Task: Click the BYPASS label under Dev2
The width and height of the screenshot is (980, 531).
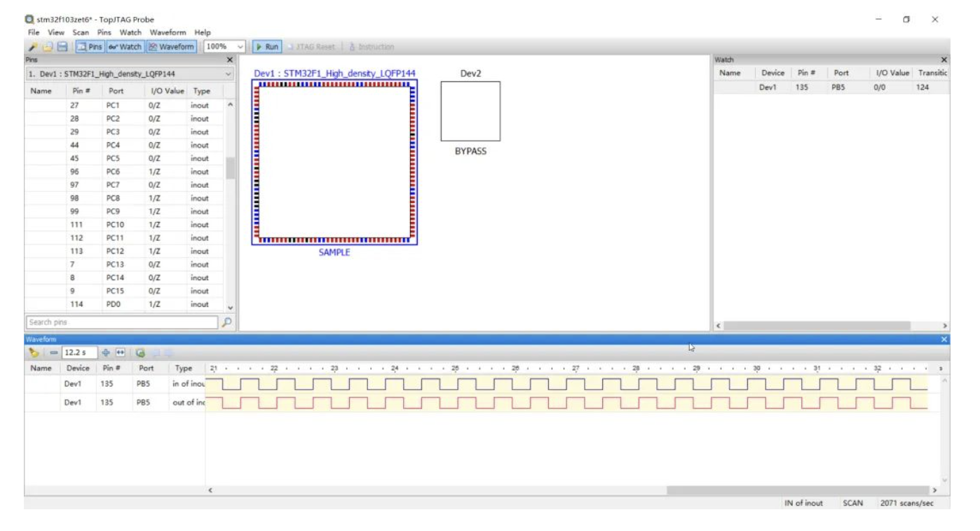Action: point(470,151)
